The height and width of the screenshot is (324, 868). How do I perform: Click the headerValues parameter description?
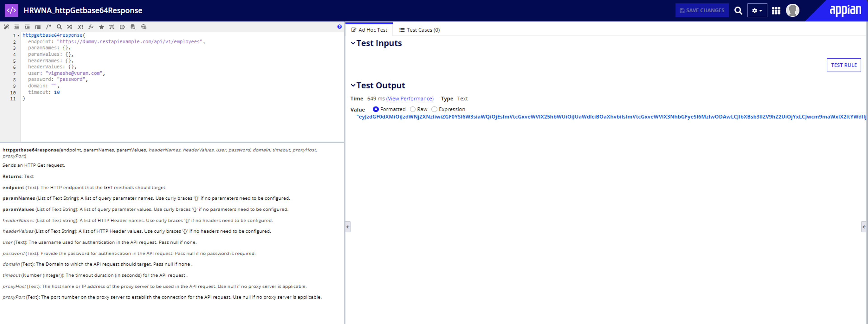(137, 231)
